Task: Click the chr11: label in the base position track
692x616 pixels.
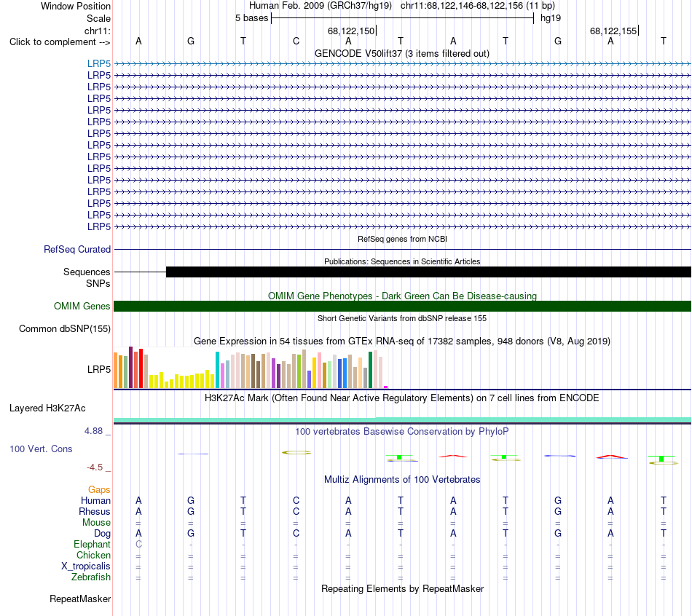Action: coord(98,31)
